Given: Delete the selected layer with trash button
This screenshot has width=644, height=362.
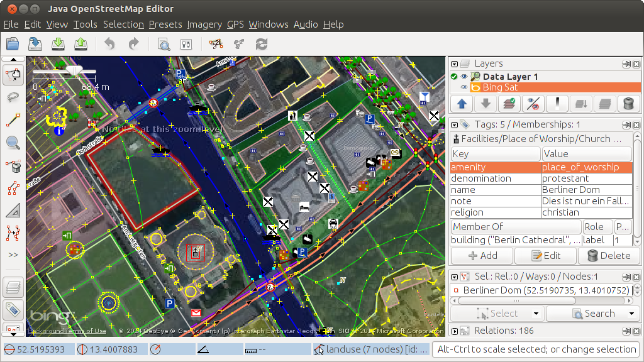Looking at the screenshot, I should tap(628, 104).
